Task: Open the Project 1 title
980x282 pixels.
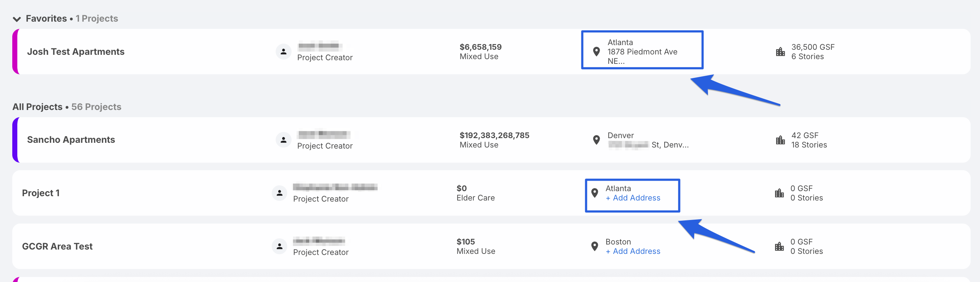Action: [x=41, y=193]
